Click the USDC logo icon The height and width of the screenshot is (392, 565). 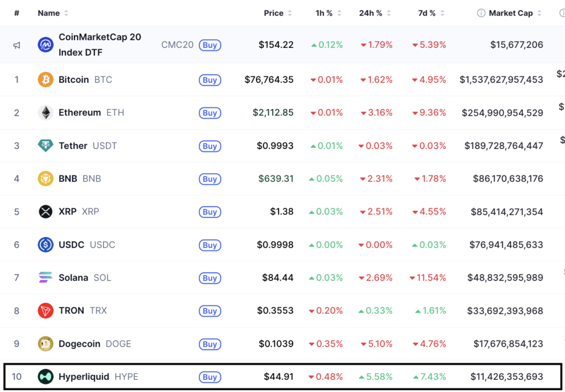(x=45, y=245)
